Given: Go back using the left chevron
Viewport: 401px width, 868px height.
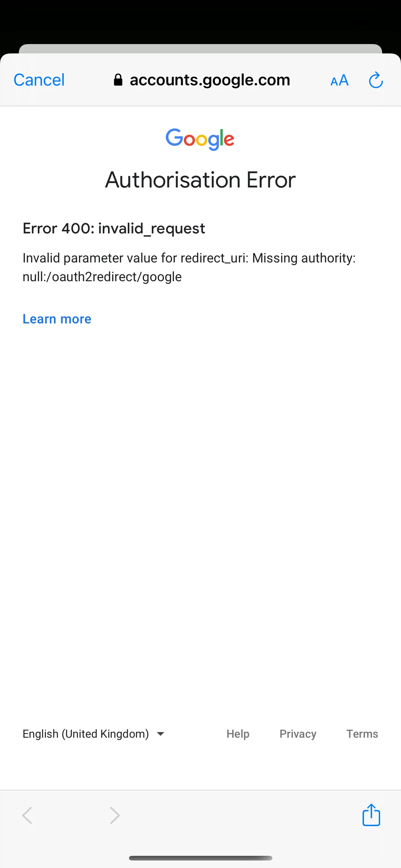Looking at the screenshot, I should pyautogui.click(x=27, y=816).
